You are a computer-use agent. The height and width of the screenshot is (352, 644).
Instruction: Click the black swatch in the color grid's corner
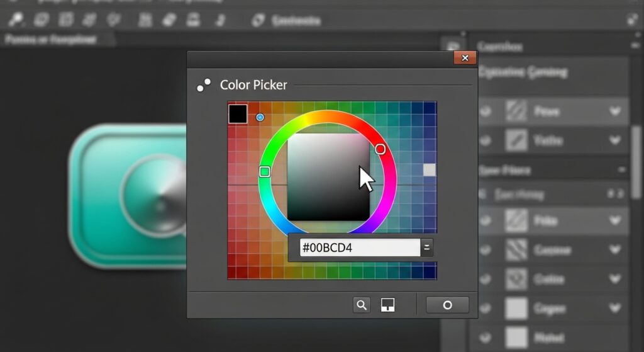tap(238, 114)
